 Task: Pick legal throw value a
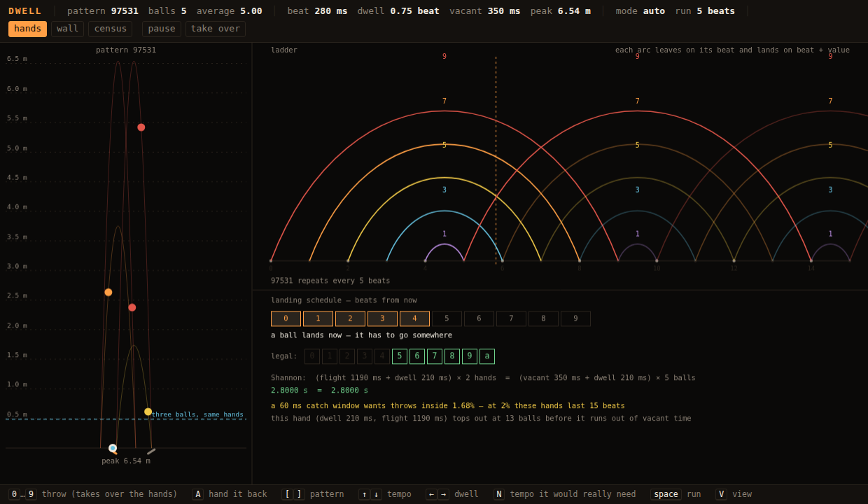pos(487,356)
